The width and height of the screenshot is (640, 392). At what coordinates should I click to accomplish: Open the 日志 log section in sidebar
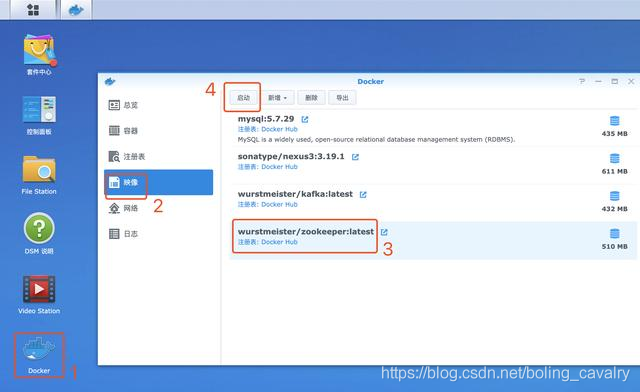[x=158, y=234]
